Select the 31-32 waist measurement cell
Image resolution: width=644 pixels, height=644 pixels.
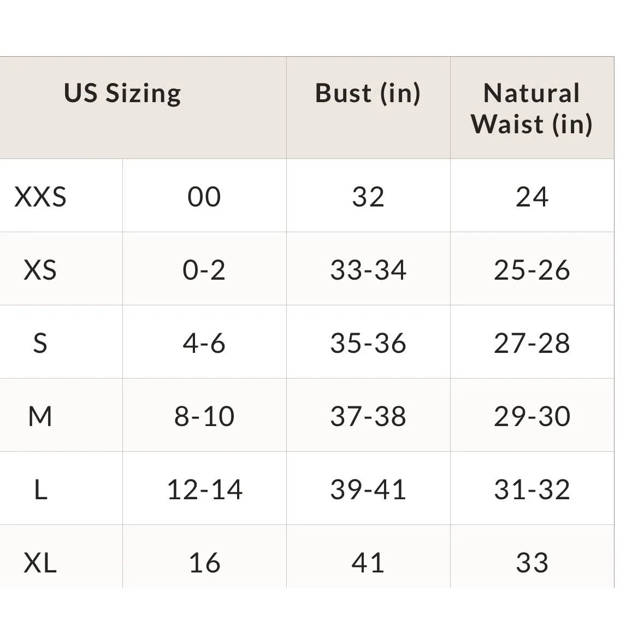(532, 489)
